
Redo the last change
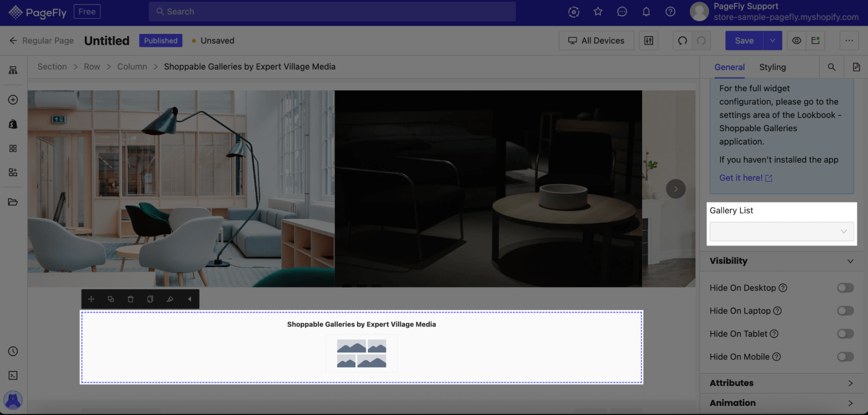point(701,40)
